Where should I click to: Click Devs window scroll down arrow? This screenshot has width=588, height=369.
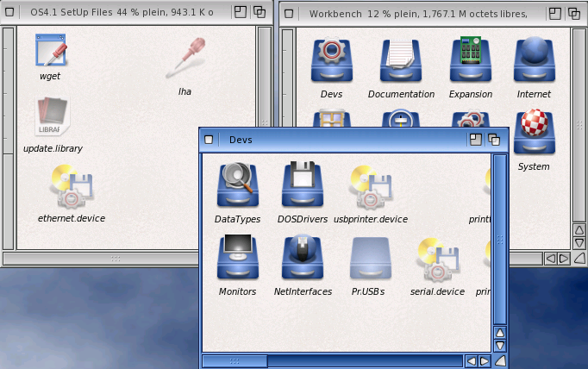(500, 346)
